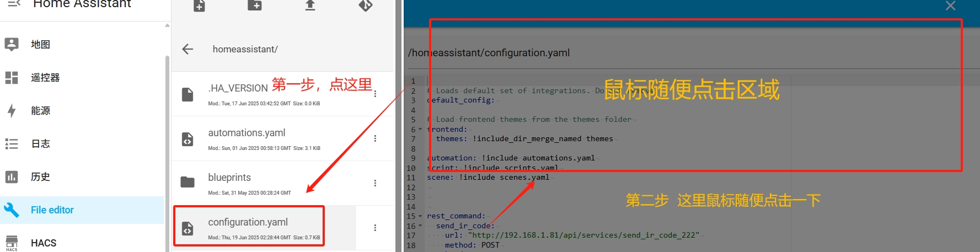Image resolution: width=980 pixels, height=252 pixels.
Task: Click the send_ir_code: line in editor
Action: (465, 226)
